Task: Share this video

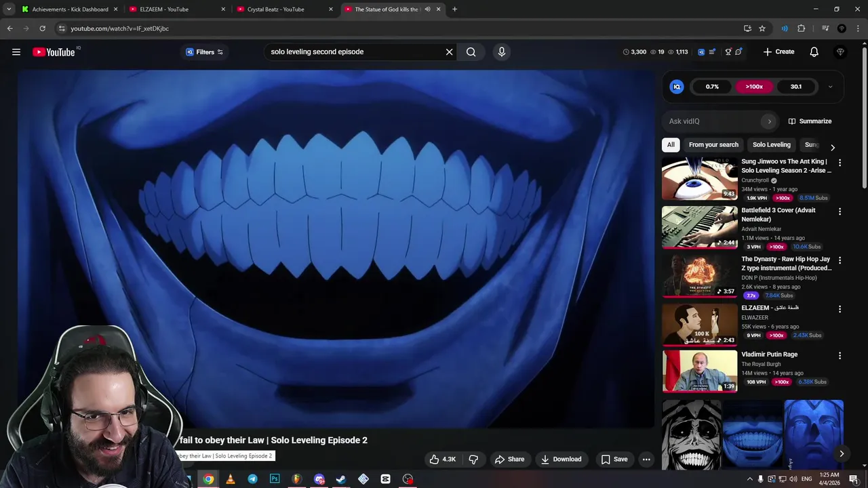Action: 509,460
